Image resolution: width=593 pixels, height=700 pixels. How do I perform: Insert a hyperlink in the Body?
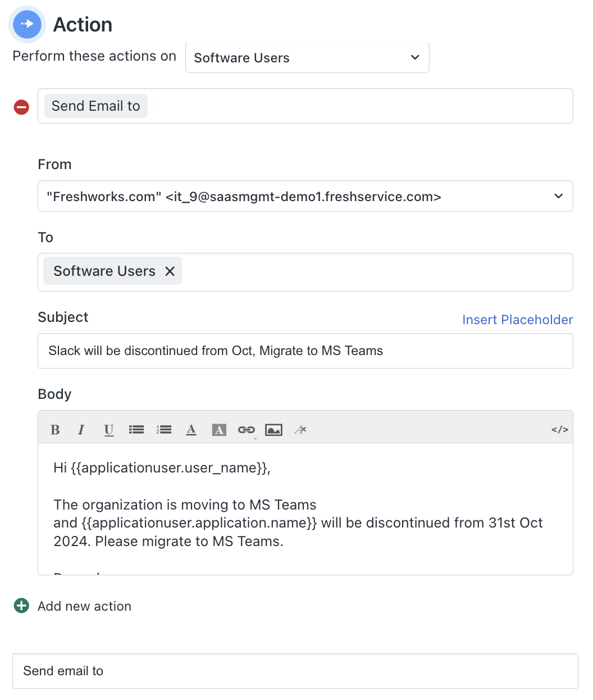[247, 430]
